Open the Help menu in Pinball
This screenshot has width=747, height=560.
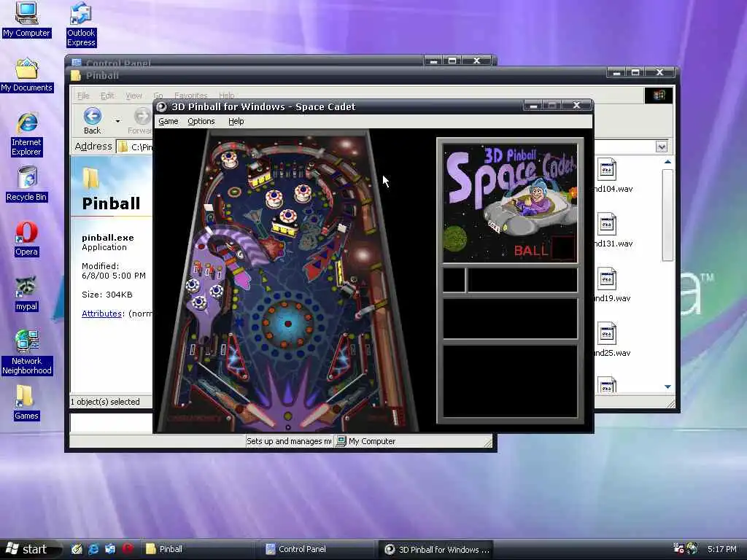pyautogui.click(x=236, y=122)
